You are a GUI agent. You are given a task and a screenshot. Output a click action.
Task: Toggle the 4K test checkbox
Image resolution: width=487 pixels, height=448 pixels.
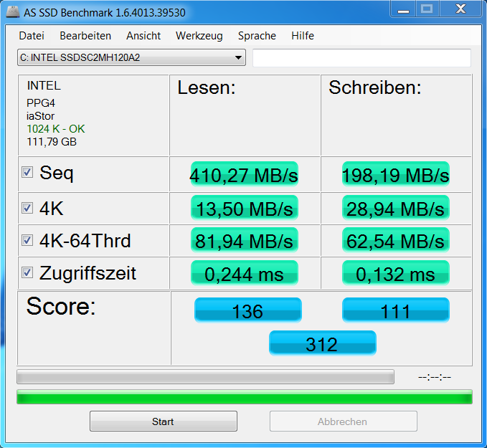(x=27, y=208)
